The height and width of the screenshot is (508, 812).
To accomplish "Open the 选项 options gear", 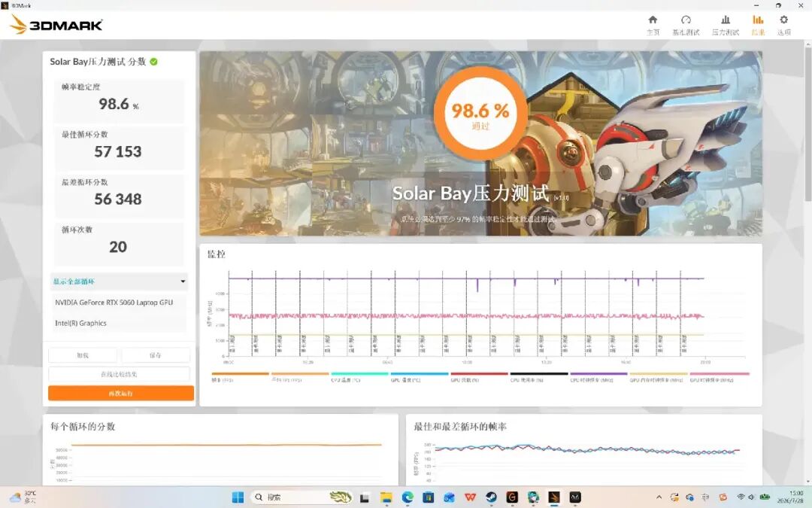I will (x=783, y=25).
